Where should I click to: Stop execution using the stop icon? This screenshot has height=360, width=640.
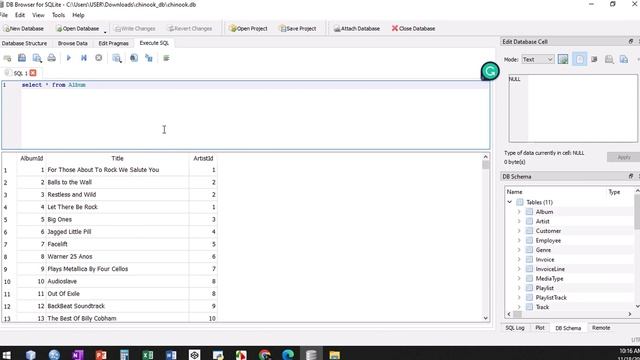[98, 58]
